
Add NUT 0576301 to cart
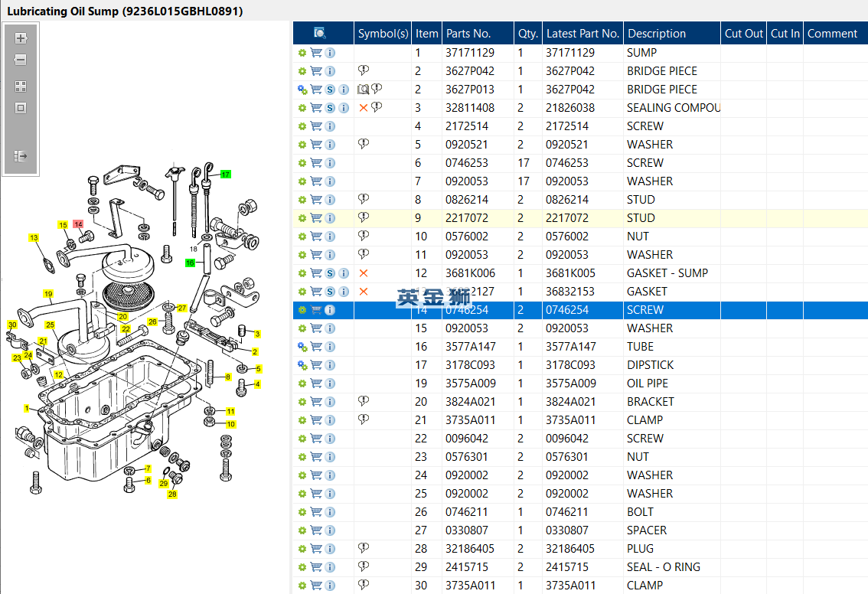click(316, 457)
